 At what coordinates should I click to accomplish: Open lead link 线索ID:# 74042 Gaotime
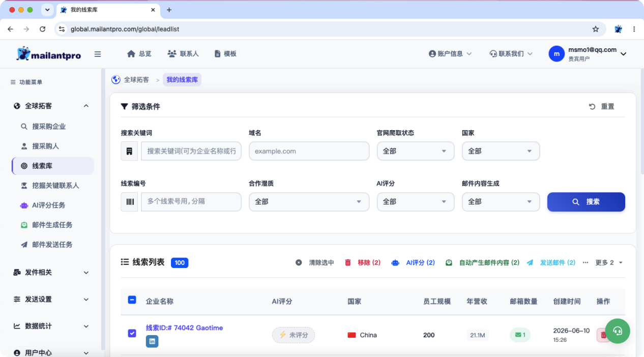click(184, 328)
